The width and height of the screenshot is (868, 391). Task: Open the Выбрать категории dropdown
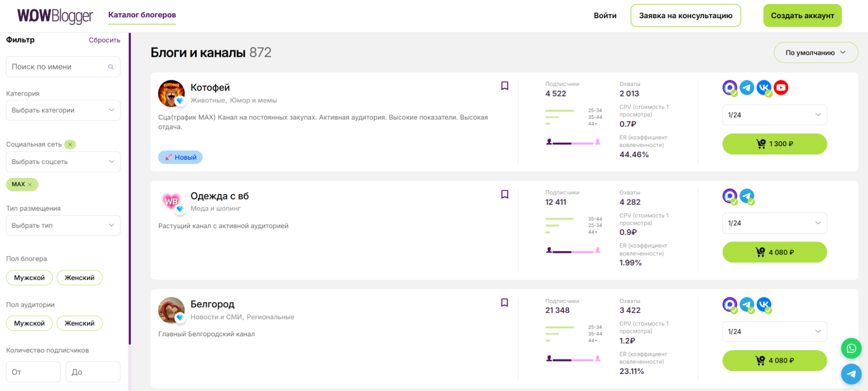tap(63, 110)
